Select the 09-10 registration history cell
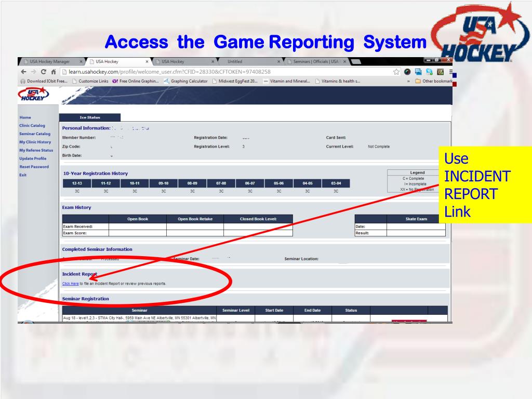The image size is (532, 399). 164,183
